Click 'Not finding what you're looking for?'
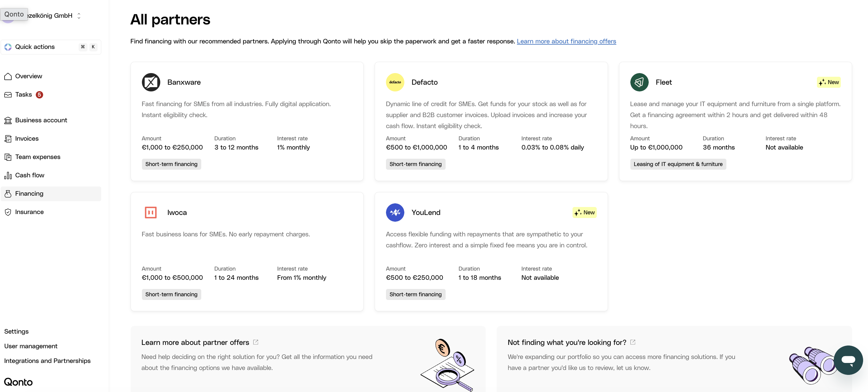 [567, 342]
